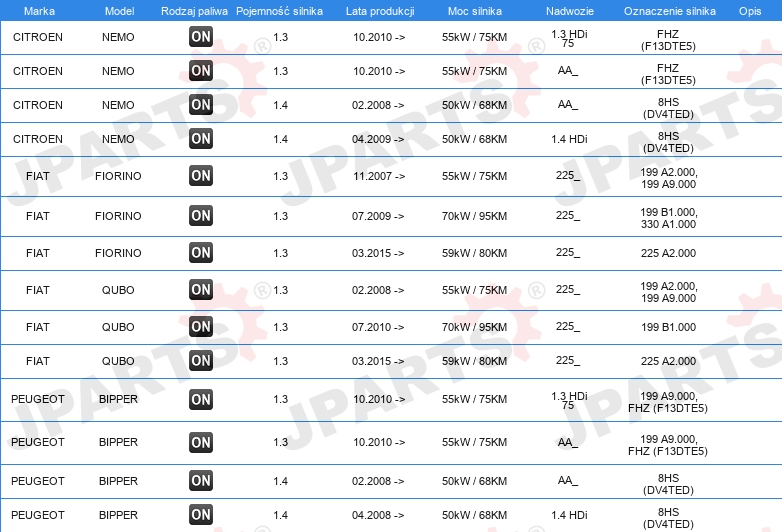This screenshot has width=782, height=532.
Task: Click the ON icon in the Fiat Qubo 02.2008 row
Action: click(x=201, y=289)
